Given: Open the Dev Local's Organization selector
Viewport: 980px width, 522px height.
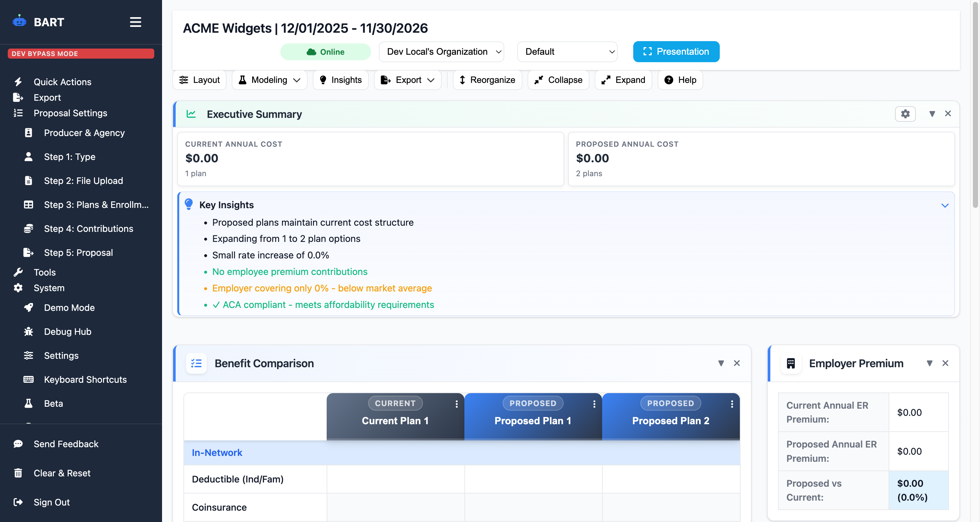Looking at the screenshot, I should click(x=441, y=52).
